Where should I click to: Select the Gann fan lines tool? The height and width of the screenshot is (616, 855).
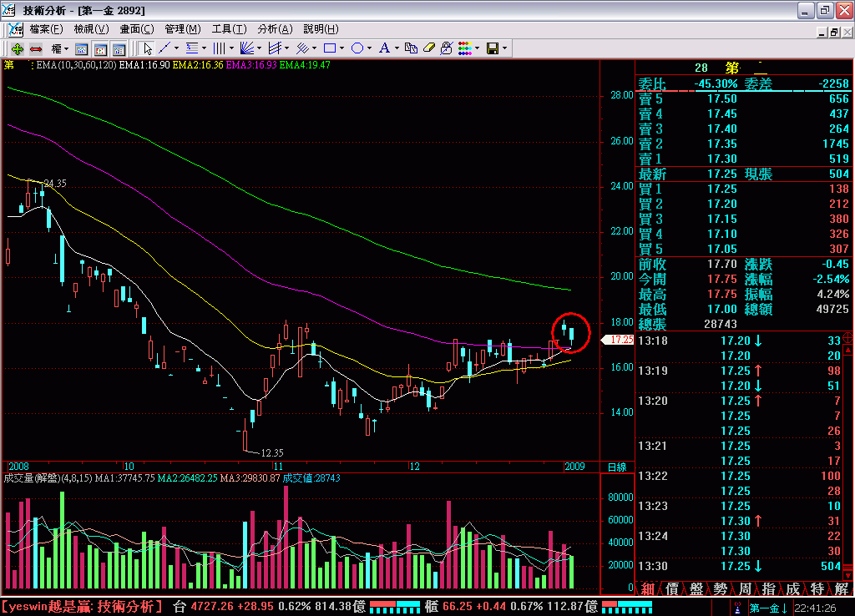247,48
